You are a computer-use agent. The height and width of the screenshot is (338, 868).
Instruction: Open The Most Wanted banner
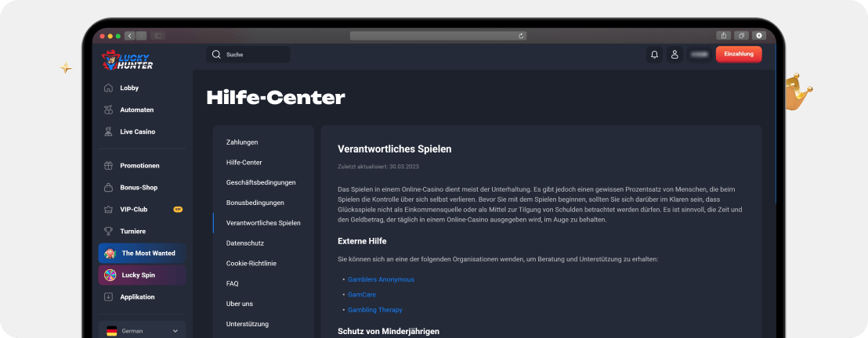pyautogui.click(x=142, y=253)
